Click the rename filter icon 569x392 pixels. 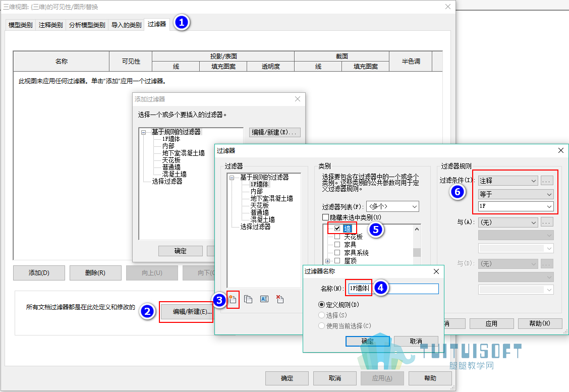[264, 299]
